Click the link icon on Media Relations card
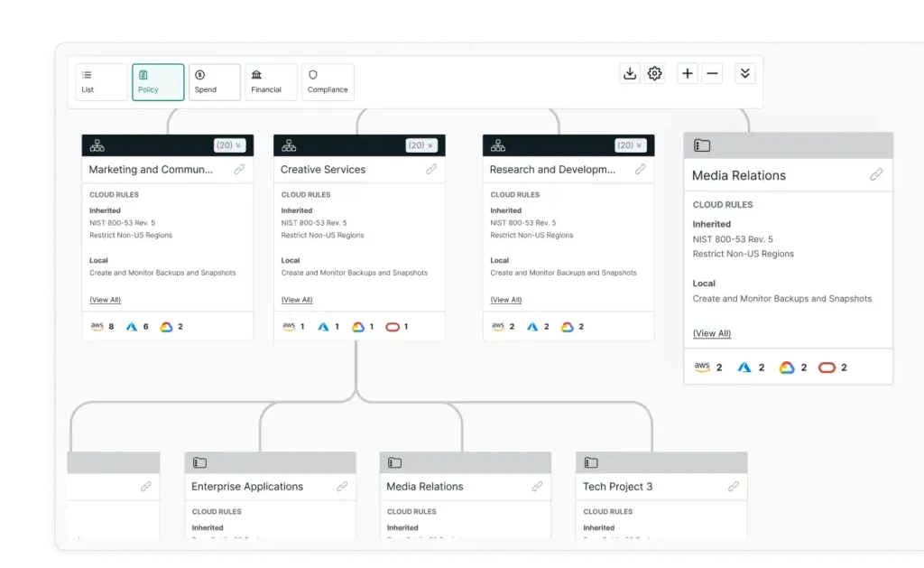The height and width of the screenshot is (568, 924). (876, 175)
